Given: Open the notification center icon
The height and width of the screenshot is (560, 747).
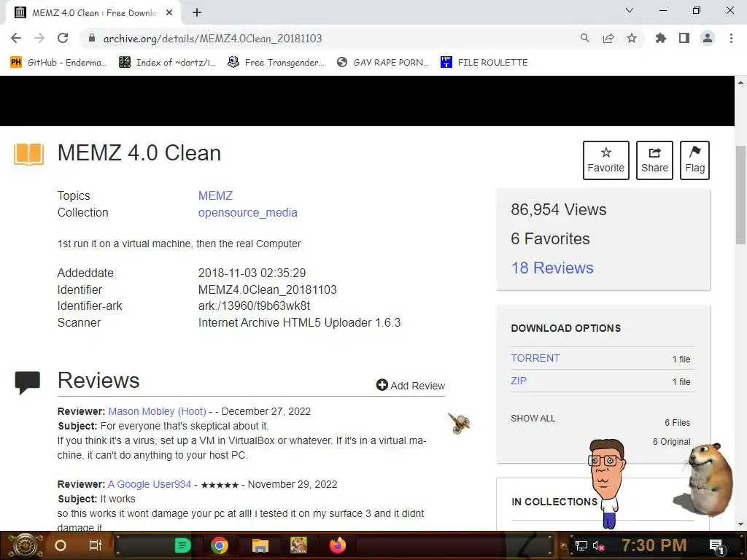Looking at the screenshot, I should [716, 545].
